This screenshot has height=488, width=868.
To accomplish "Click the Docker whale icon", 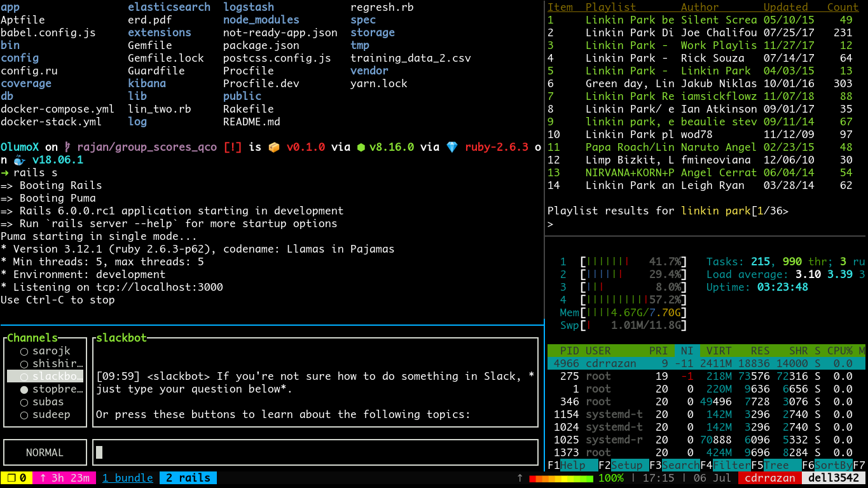I will [19, 160].
